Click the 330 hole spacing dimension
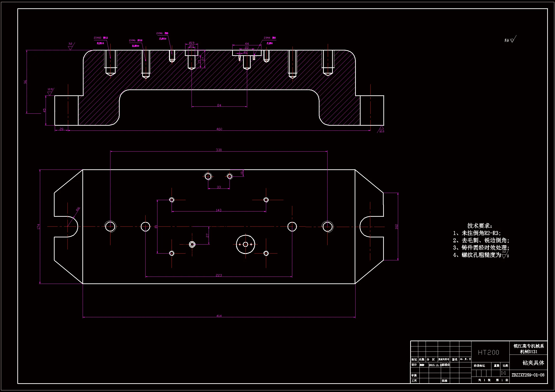This screenshot has height=392, width=555. coord(219,150)
